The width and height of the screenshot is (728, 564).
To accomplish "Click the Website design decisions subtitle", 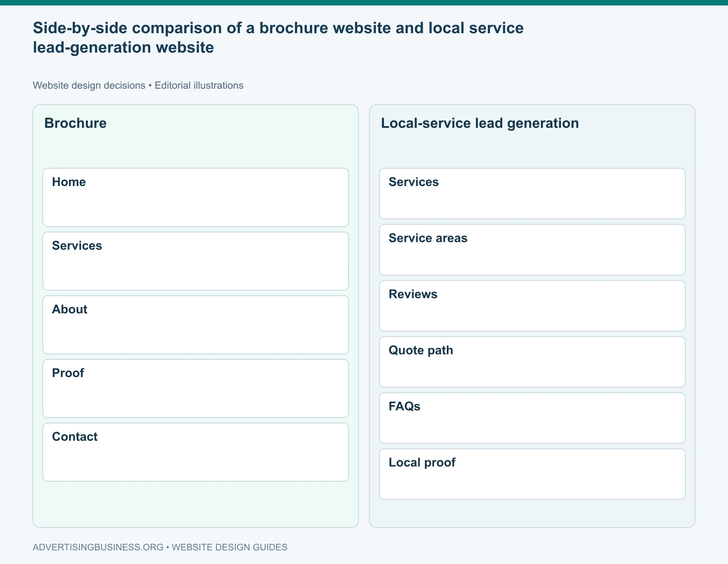I will 138,86.
